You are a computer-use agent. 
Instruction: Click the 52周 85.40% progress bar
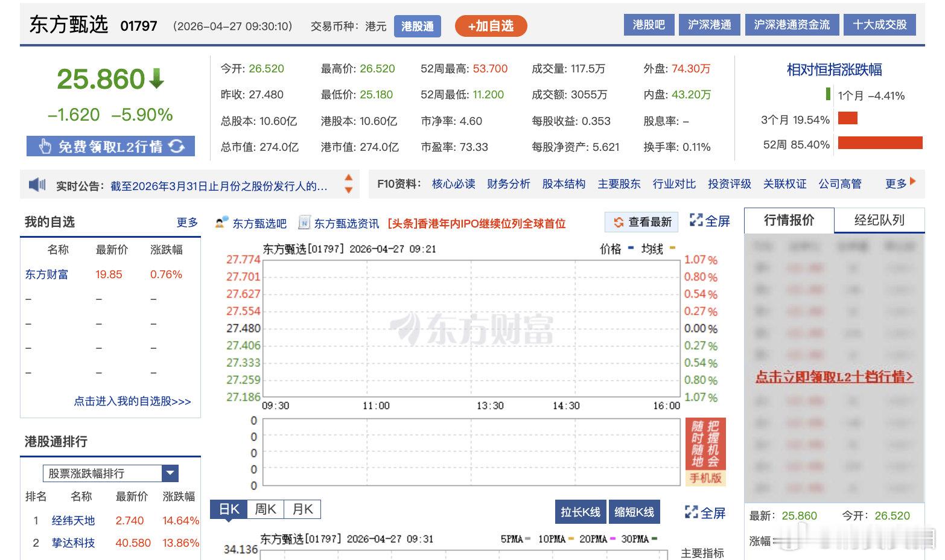(881, 144)
